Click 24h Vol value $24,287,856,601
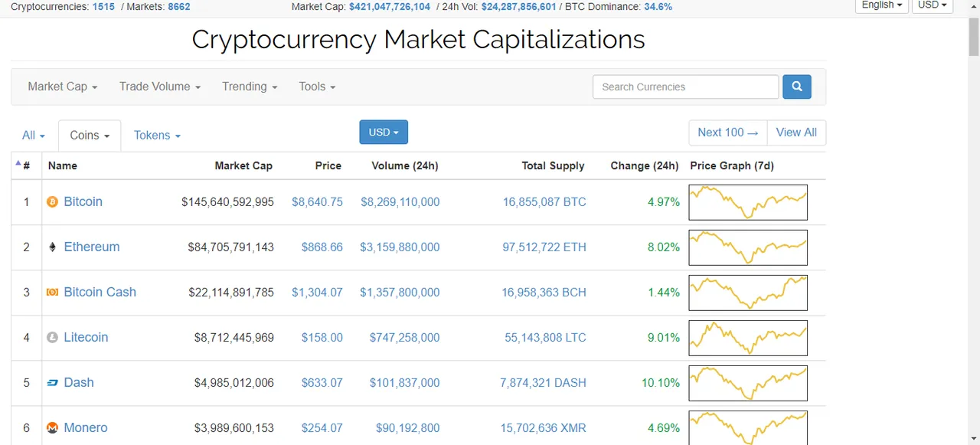Screen dimensions: 980x445 pos(518,6)
